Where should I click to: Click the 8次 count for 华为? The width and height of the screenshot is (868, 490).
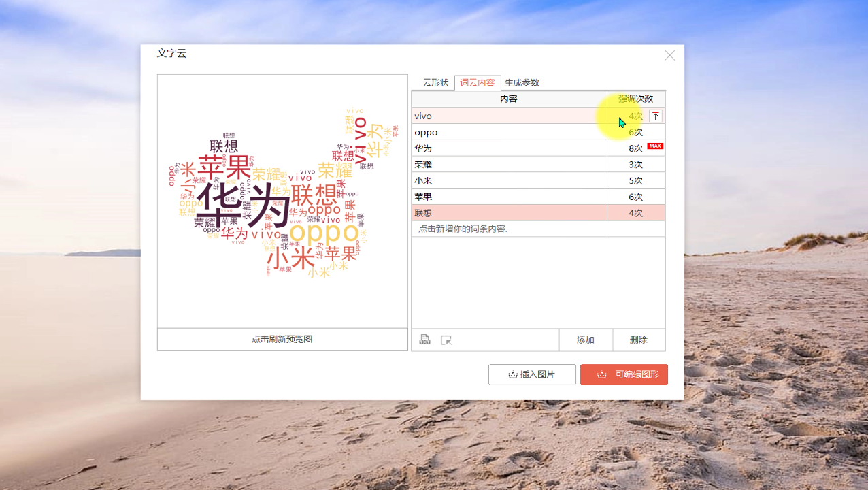(635, 148)
